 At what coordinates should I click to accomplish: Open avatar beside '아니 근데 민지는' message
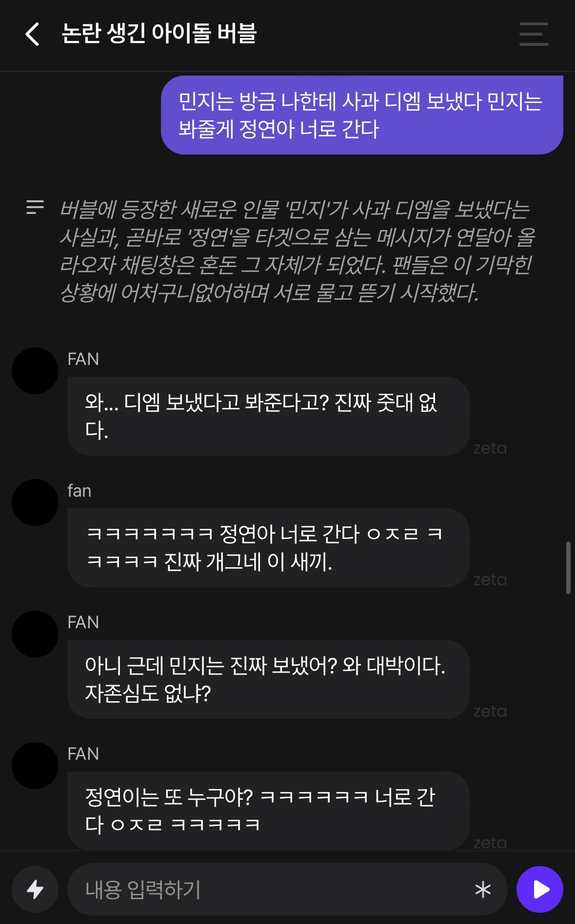click(x=35, y=634)
